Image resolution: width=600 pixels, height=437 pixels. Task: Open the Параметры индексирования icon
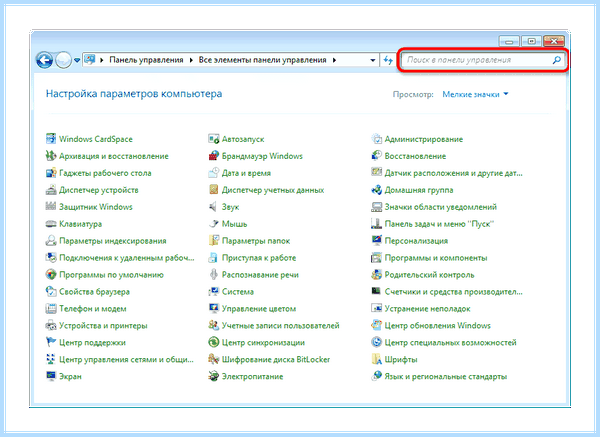[51, 240]
